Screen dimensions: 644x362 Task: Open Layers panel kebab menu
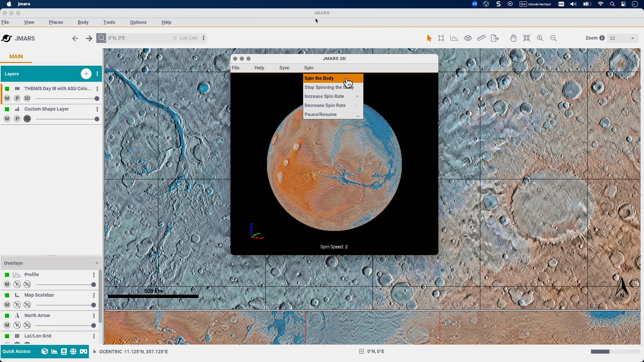pos(97,74)
